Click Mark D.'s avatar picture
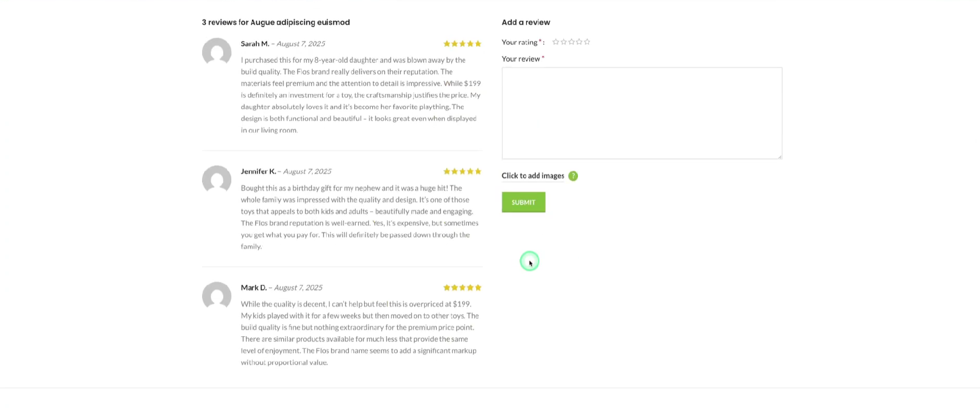980x419 pixels. pos(217,296)
